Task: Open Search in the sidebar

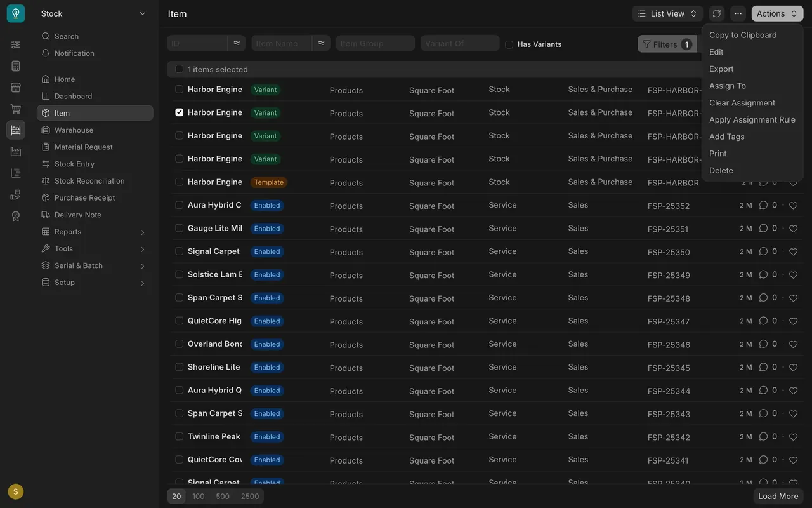Action: pyautogui.click(x=95, y=36)
